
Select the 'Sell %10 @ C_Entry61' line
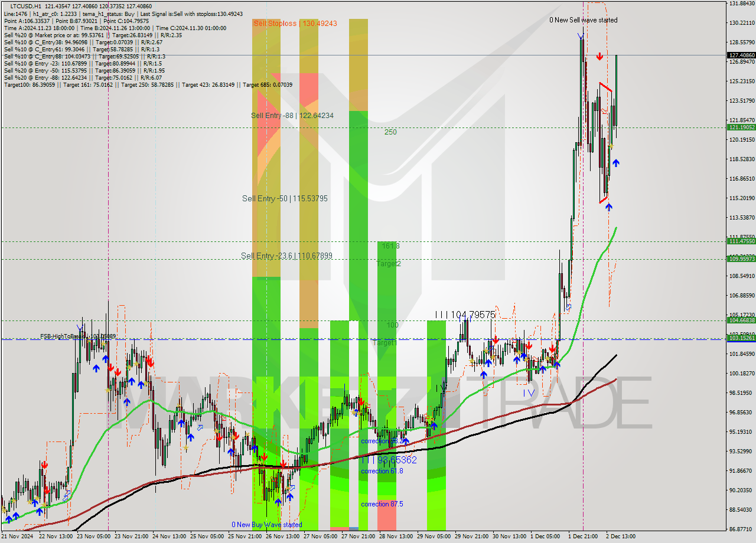80,49
